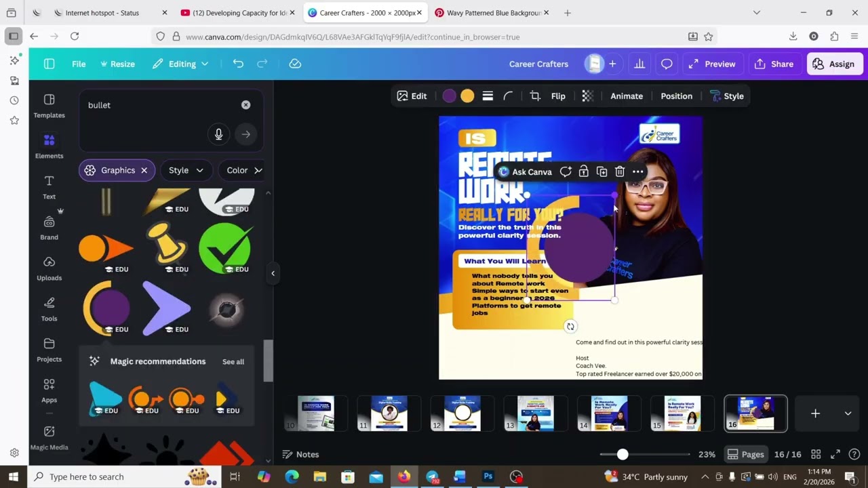This screenshot has height=488, width=868.
Task: Click the Share button
Action: [774, 64]
